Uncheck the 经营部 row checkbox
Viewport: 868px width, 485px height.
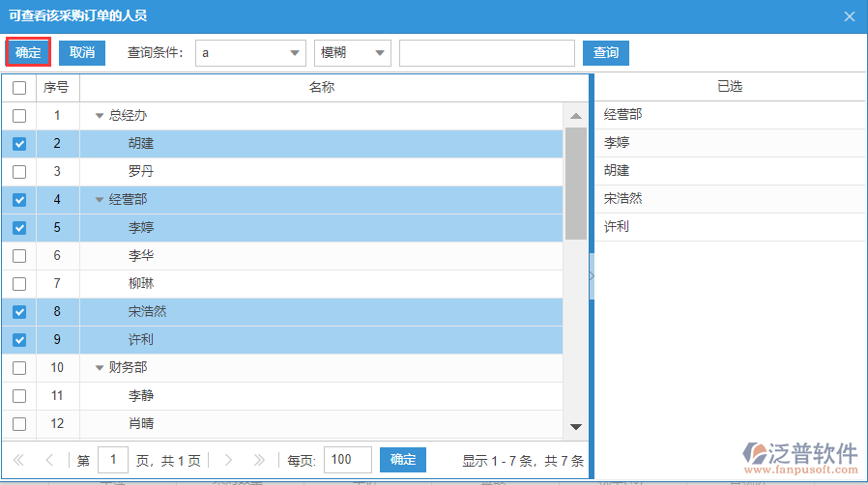point(19,200)
